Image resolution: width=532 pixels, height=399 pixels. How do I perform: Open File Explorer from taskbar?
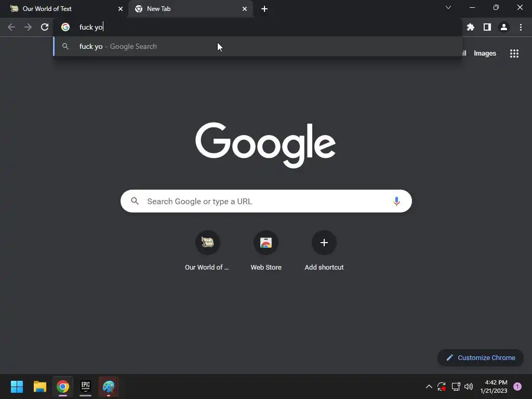coord(39,387)
